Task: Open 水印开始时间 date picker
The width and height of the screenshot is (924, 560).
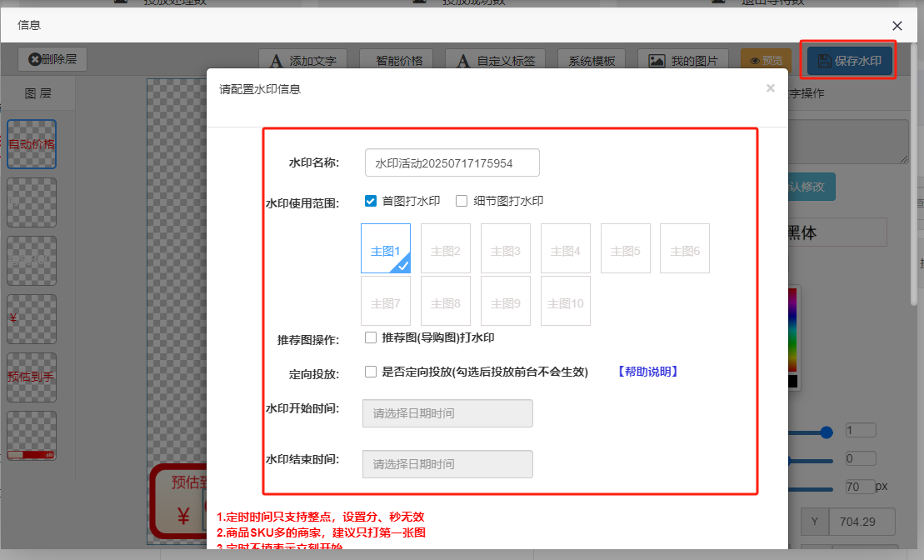Action: click(x=447, y=413)
